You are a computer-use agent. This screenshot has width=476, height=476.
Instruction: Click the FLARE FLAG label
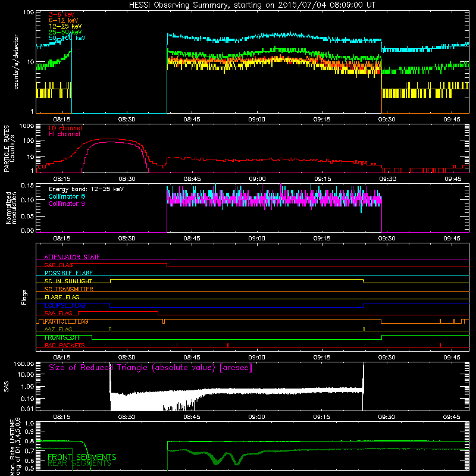[x=62, y=297]
